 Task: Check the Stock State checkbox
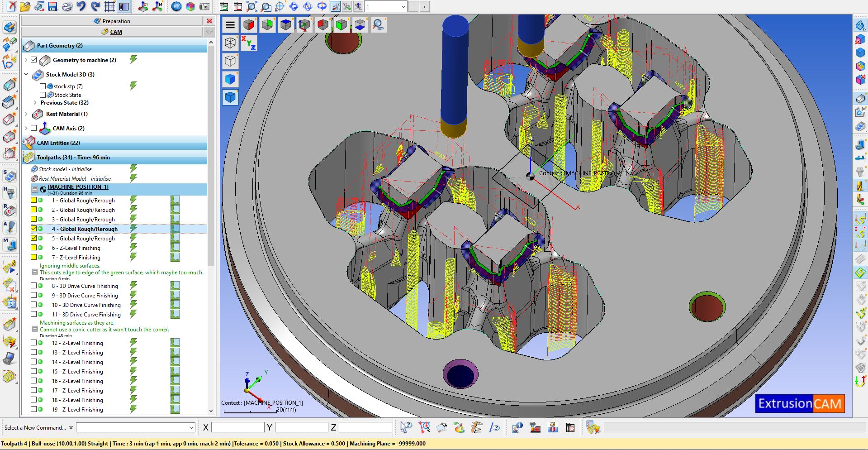tap(43, 95)
